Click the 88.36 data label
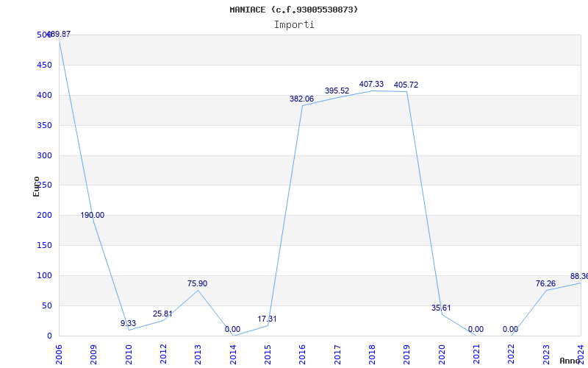Image resolution: width=588 pixels, height=368 pixels. point(579,277)
